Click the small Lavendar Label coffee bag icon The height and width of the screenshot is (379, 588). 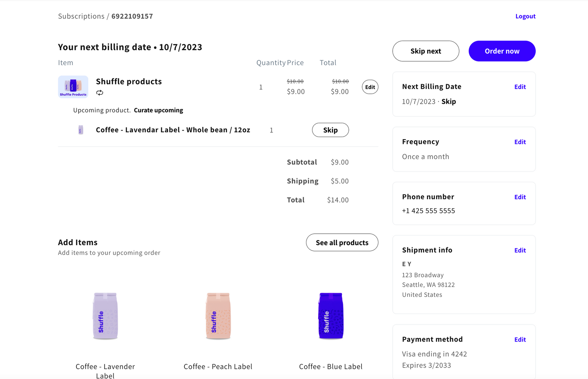[x=81, y=130]
